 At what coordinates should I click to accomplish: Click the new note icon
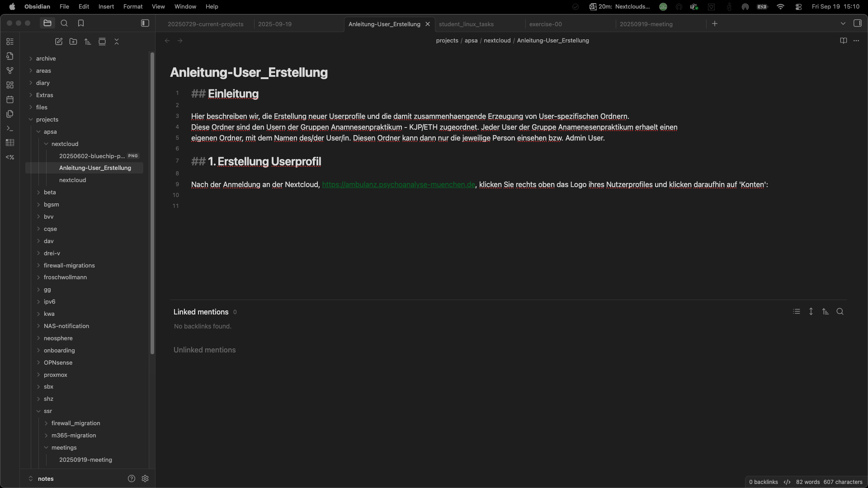(x=59, y=42)
